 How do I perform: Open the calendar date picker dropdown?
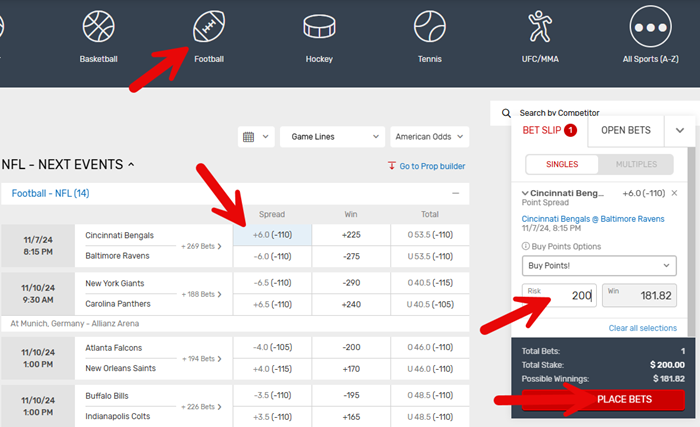[x=255, y=137]
